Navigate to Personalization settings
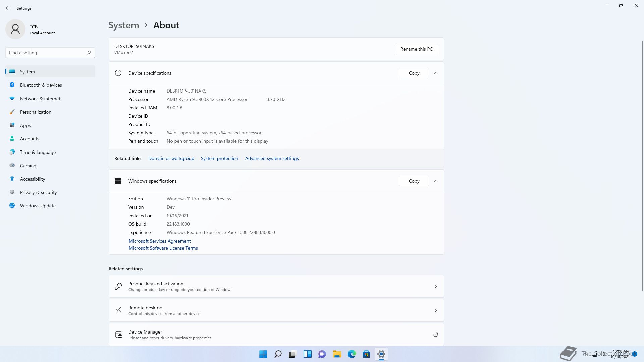Viewport: 644px width, 362px height. pos(36,112)
